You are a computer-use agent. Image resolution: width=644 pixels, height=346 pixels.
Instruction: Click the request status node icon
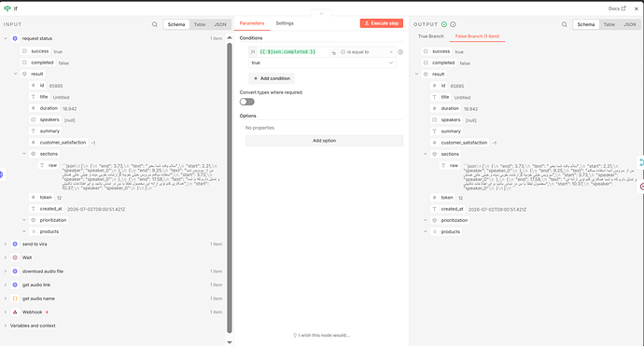click(15, 38)
